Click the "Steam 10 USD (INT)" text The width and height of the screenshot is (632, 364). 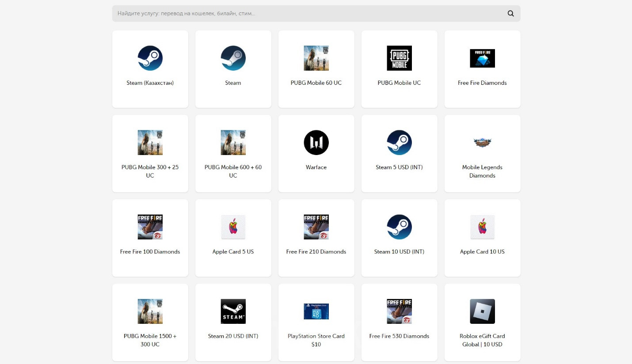click(x=400, y=252)
